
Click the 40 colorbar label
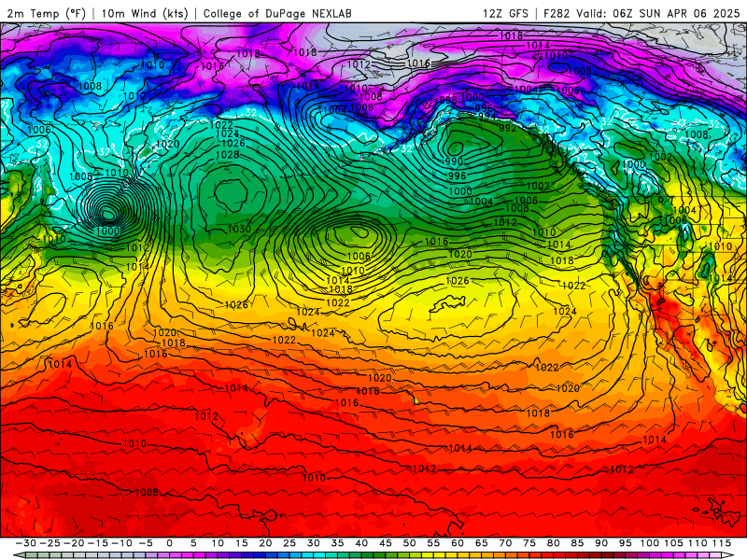click(361, 543)
